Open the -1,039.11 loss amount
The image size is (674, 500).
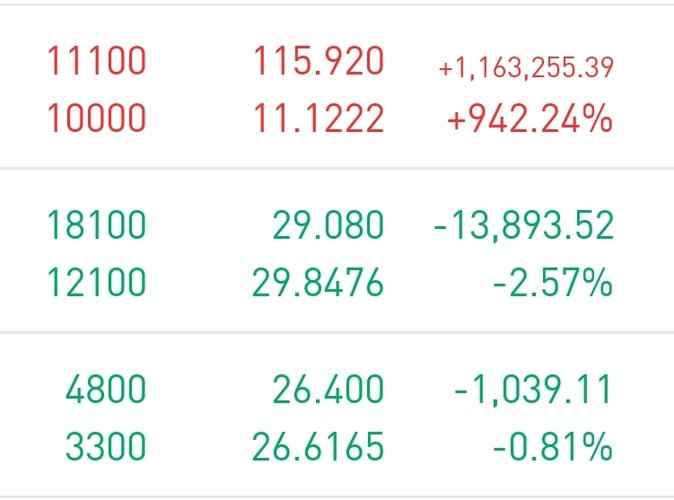(x=533, y=390)
